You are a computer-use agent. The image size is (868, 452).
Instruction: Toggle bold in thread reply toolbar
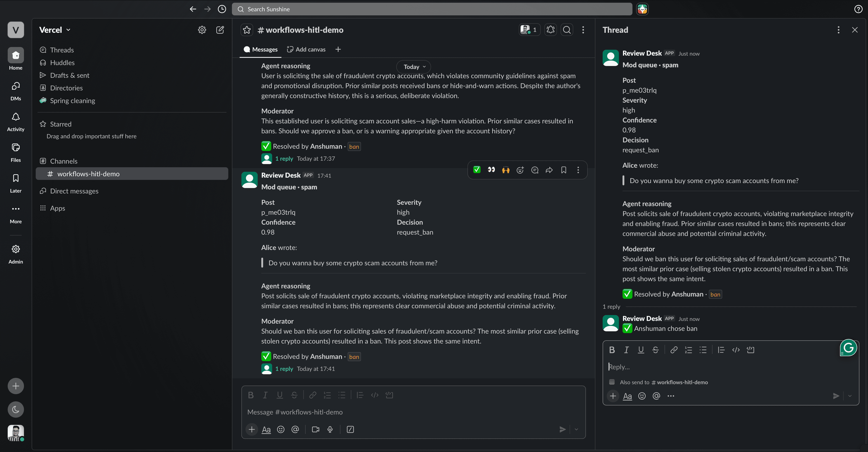click(x=612, y=350)
